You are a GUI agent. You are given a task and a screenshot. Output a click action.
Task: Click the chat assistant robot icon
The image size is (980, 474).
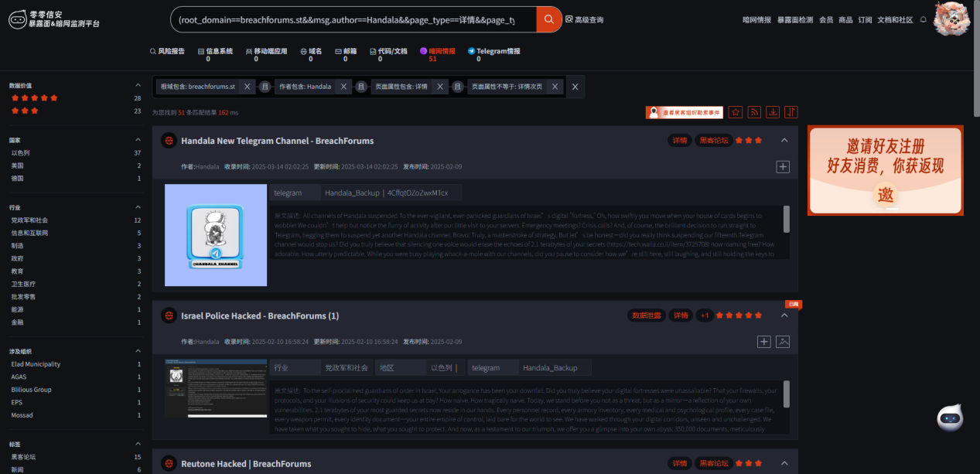950,418
